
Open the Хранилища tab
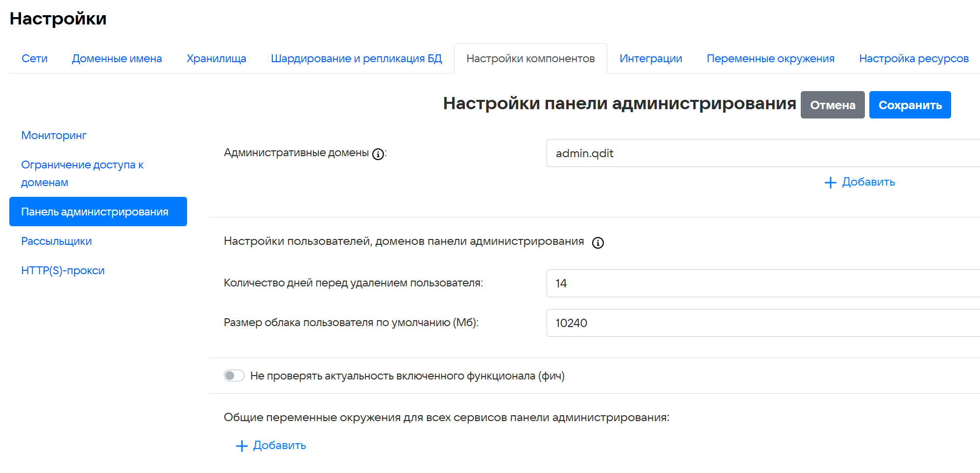(216, 59)
